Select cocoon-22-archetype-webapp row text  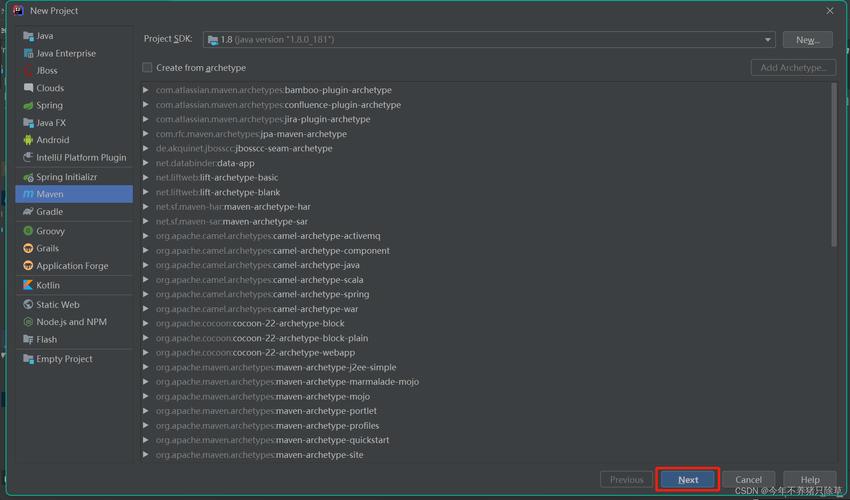click(255, 352)
